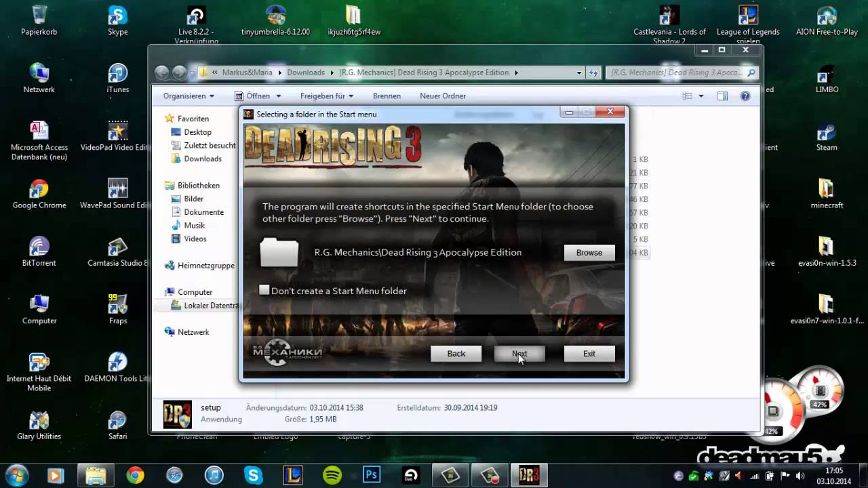The width and height of the screenshot is (868, 488).
Task: Open tinyumbrella-6.12.00 desktop icon
Action: [275, 20]
